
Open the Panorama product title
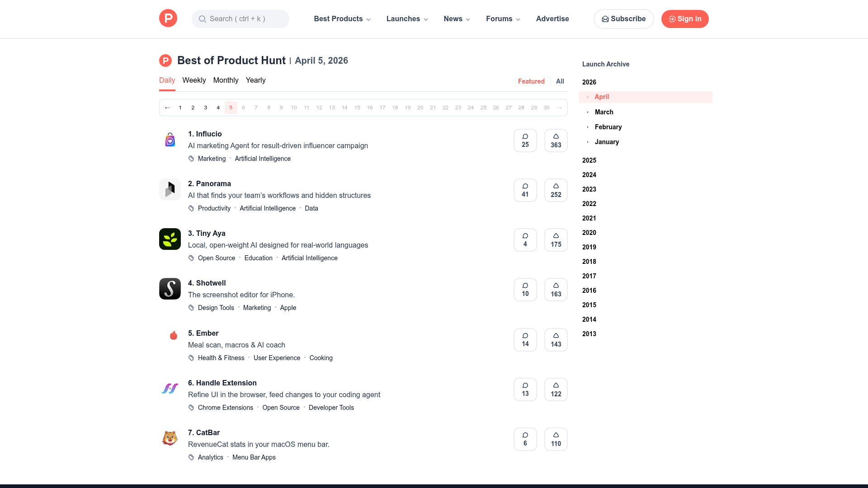[x=209, y=184]
